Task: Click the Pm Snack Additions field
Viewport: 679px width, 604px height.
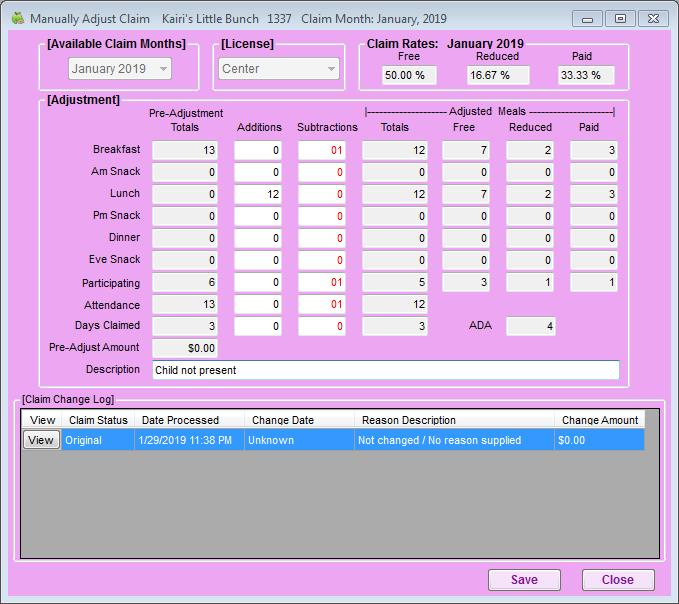Action: (x=258, y=216)
